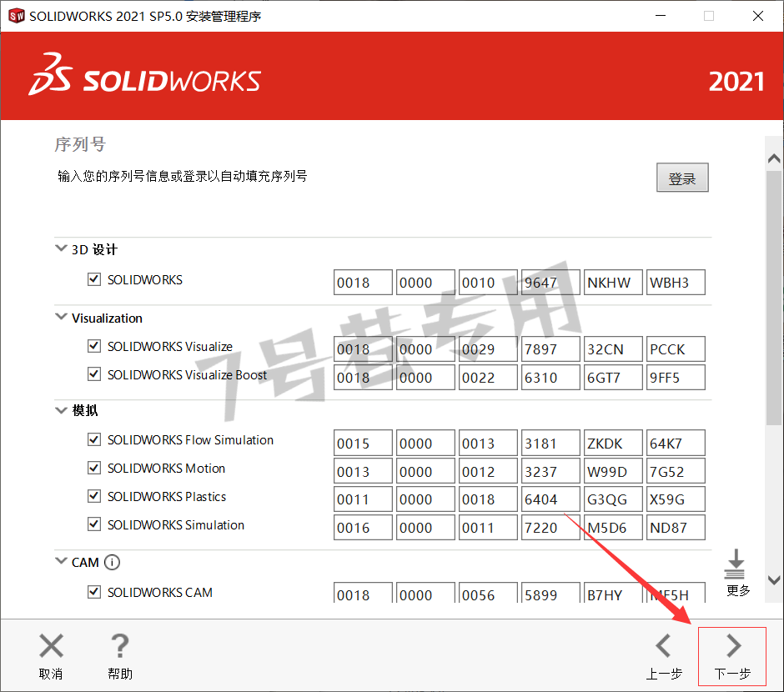Click Visualize Boost field containing 6GT7
The width and height of the screenshot is (784, 692).
point(613,378)
